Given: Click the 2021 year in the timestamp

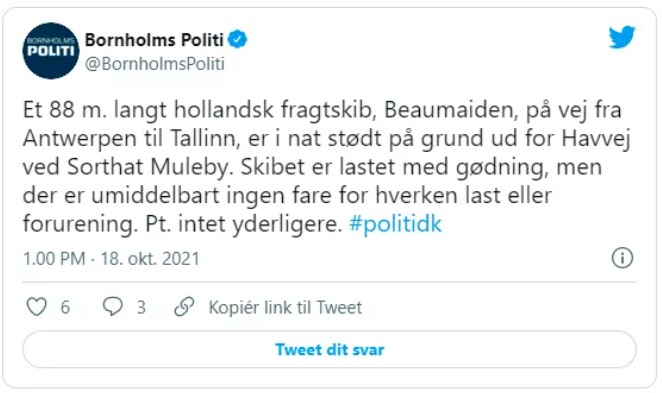Looking at the screenshot, I should [181, 258].
